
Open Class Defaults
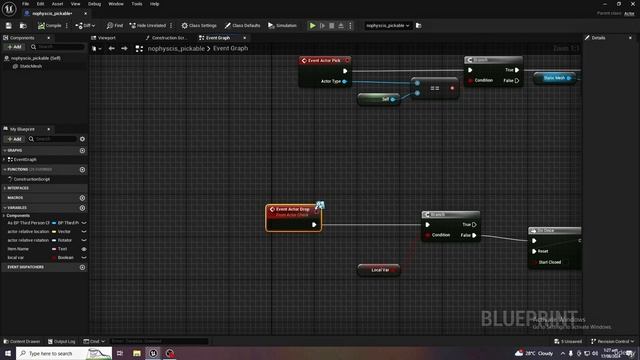click(x=242, y=26)
